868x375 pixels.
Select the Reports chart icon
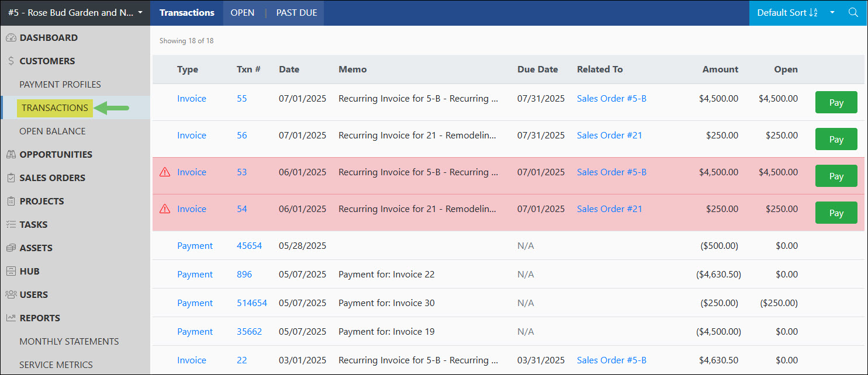click(12, 318)
